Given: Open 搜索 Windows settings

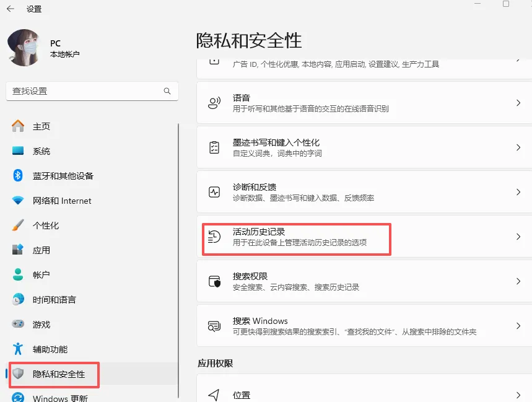Looking at the screenshot, I should pyautogui.click(x=364, y=326).
